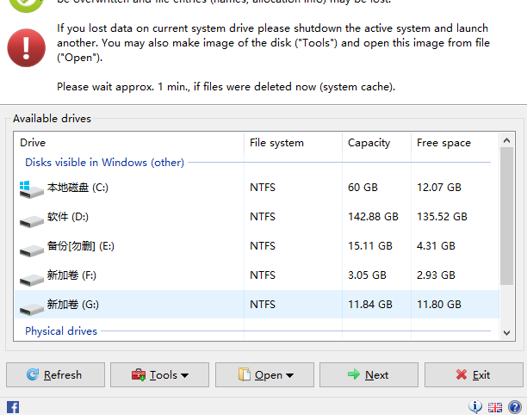
Task: Open the Open dropdown button
Action: (x=264, y=374)
